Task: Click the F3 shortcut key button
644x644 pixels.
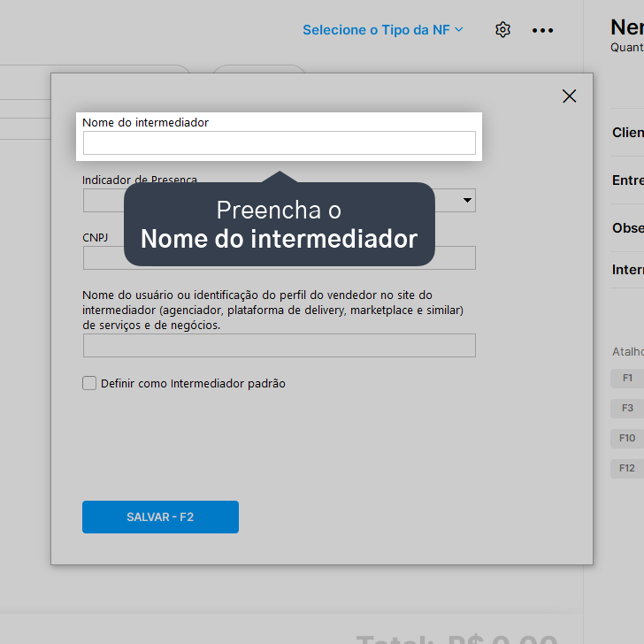Action: 627,409
